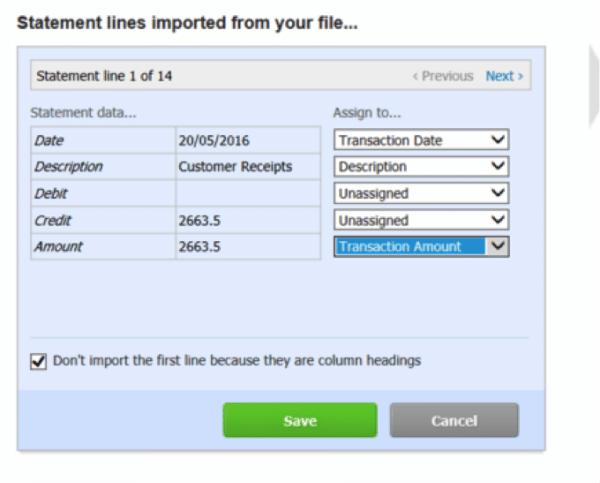The height and width of the screenshot is (483, 600).
Task: Save the statement column assignments
Action: click(x=299, y=421)
